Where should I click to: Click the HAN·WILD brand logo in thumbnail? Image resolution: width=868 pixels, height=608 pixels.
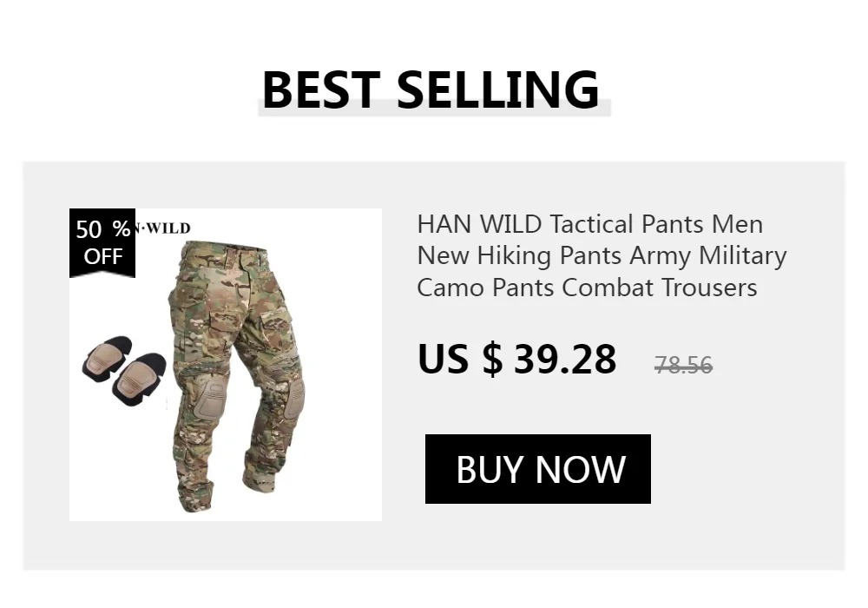pos(163,228)
